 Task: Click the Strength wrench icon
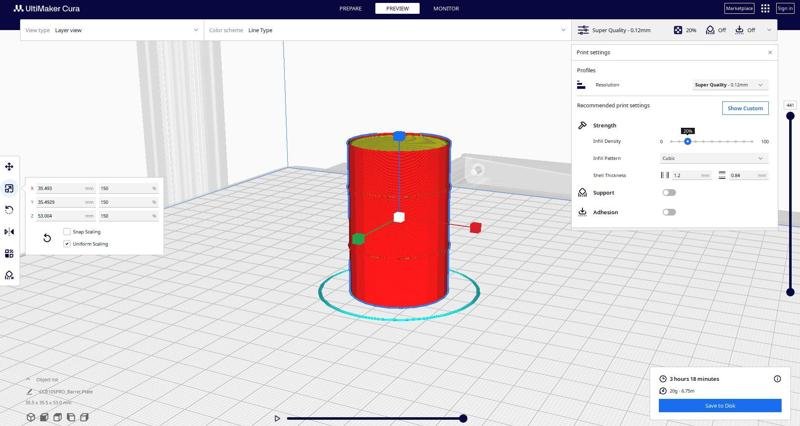coord(582,125)
